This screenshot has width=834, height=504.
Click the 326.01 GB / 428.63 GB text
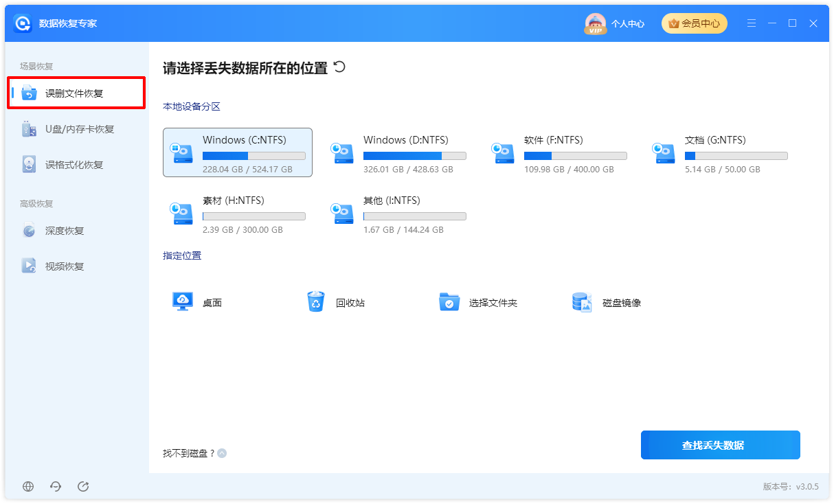[x=408, y=170]
